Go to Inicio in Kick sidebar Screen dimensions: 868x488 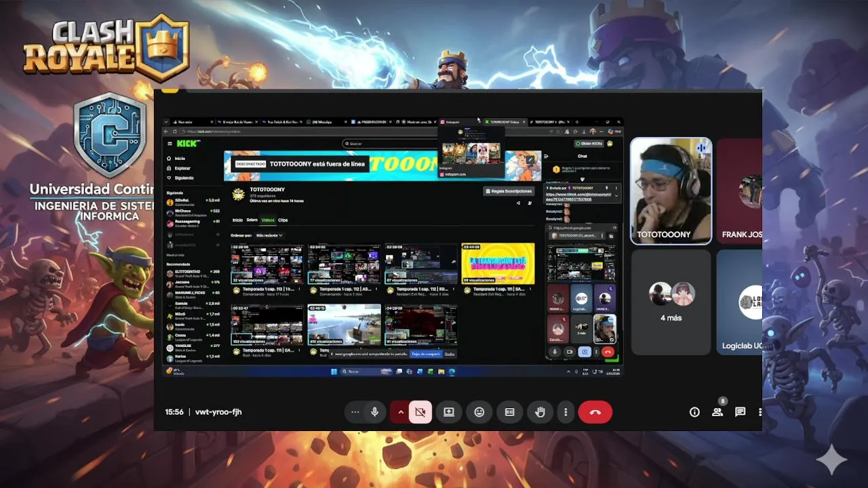point(179,158)
